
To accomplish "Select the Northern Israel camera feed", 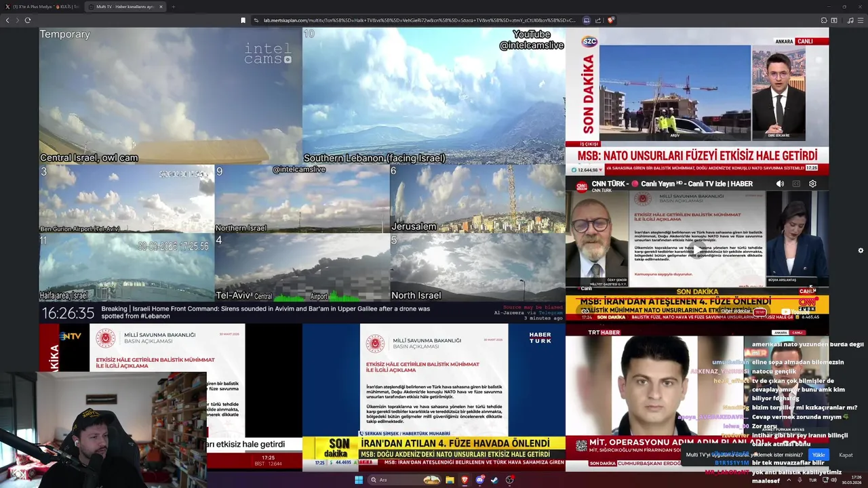I will 302,199.
